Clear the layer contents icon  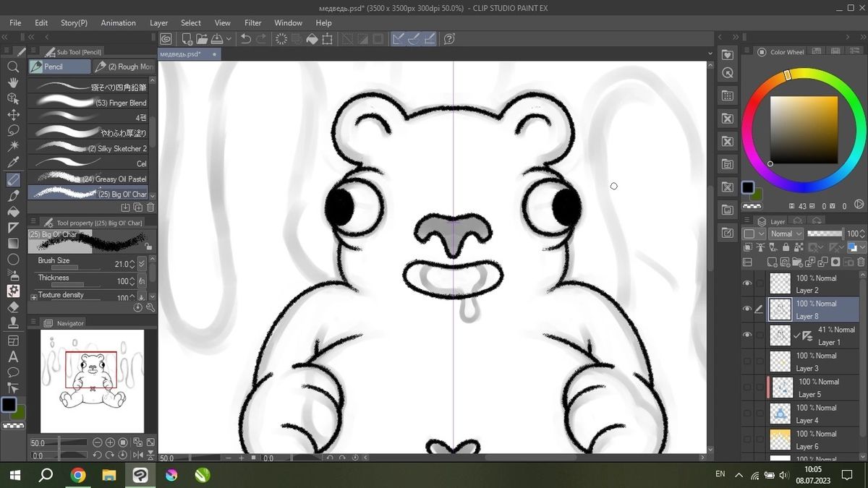281,39
